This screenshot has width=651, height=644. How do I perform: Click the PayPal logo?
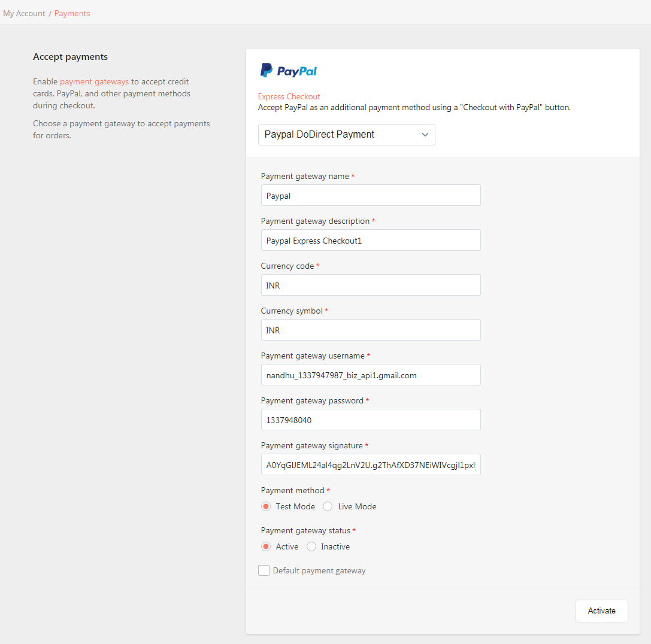click(x=289, y=71)
